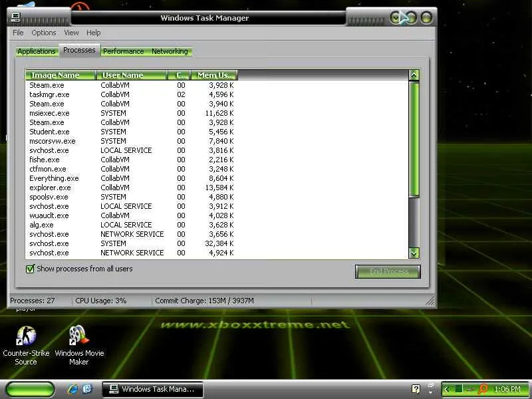This screenshot has height=399, width=532.
Task: Click the 1:06 PM clock
Action: (x=507, y=389)
